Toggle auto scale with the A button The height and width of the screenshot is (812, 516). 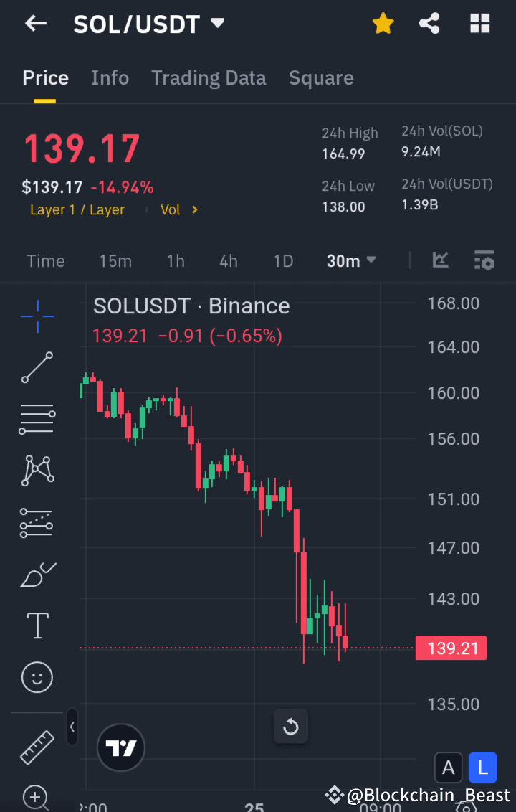pos(449,768)
